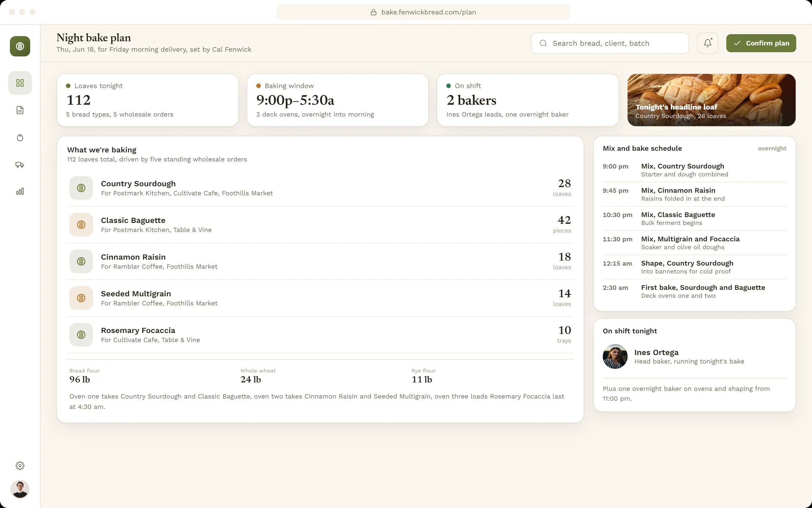Click the Rye flour 11 lb value

tap(422, 380)
